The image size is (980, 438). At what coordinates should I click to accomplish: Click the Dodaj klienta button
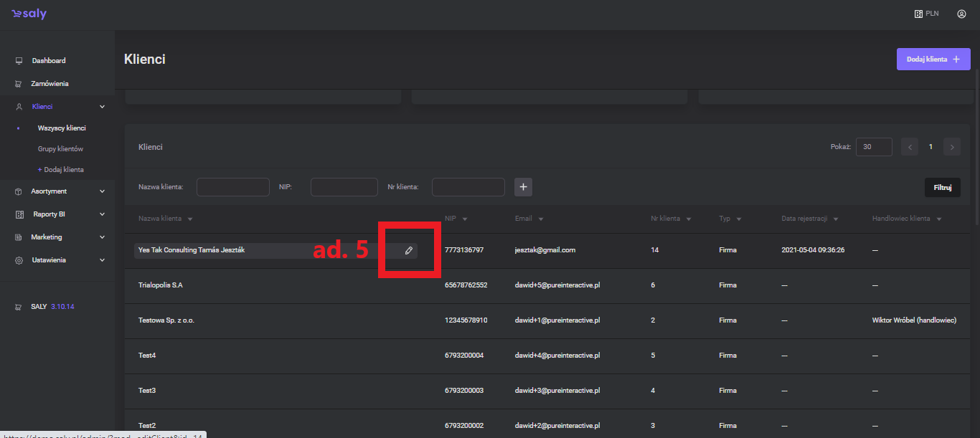point(933,59)
